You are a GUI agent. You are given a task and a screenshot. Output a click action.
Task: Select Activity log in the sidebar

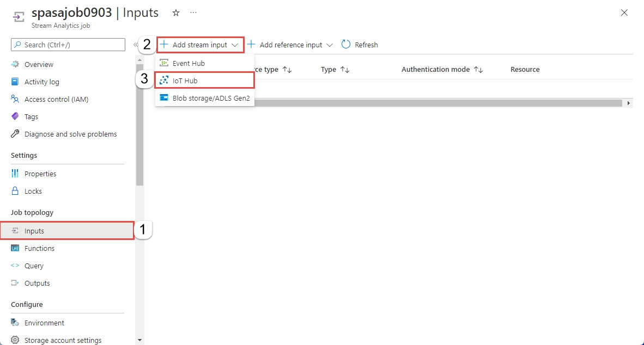[x=41, y=82]
